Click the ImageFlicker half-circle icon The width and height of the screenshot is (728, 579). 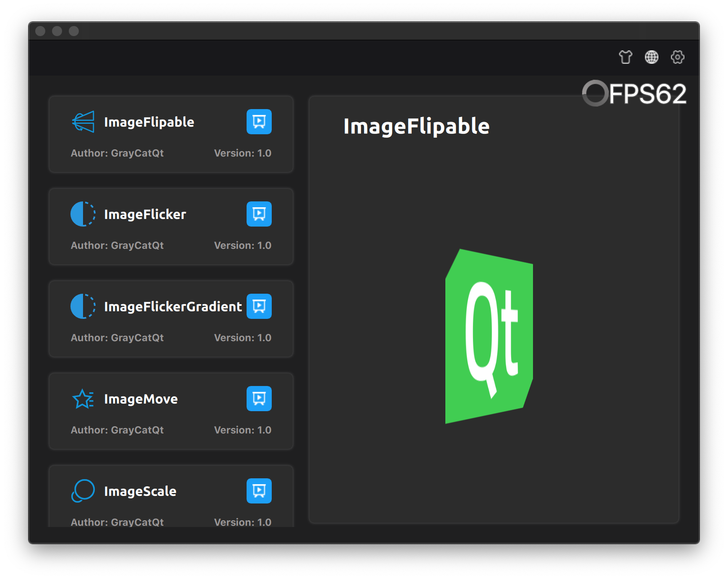(83, 214)
